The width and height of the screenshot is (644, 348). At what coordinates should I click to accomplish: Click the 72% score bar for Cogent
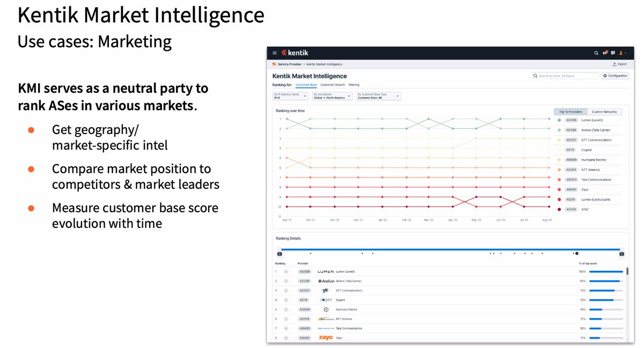point(606,300)
